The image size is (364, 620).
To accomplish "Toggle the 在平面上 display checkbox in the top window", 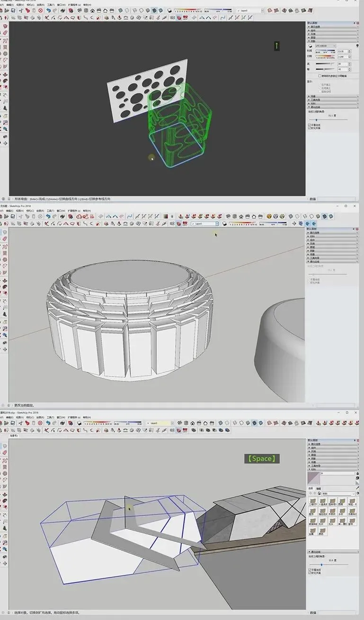I will (x=320, y=85).
